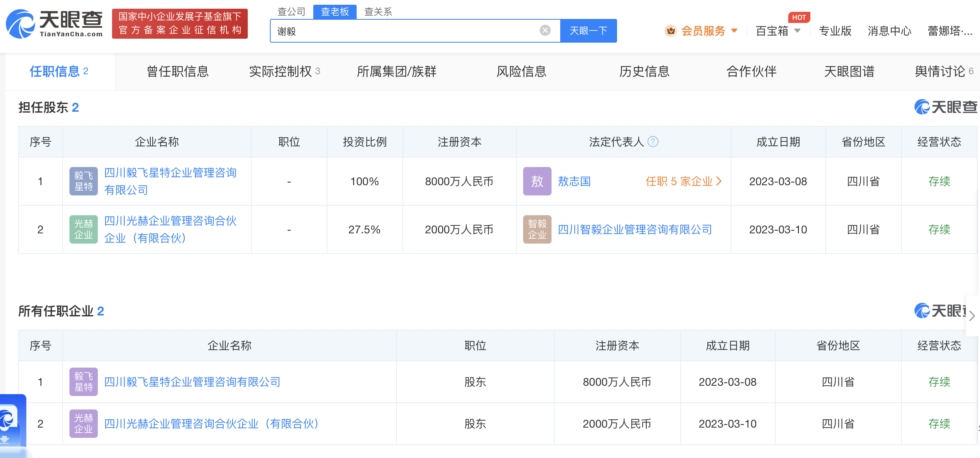The image size is (980, 458).
Task: Click the purple 敖 avatar icon
Action: click(537, 181)
